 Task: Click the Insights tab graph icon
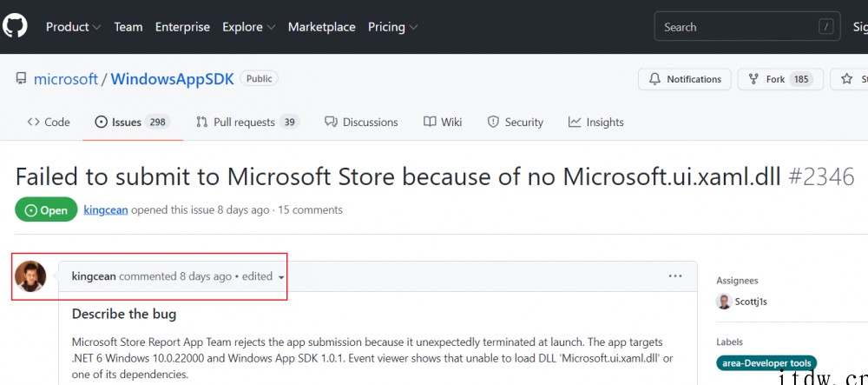pyautogui.click(x=575, y=122)
